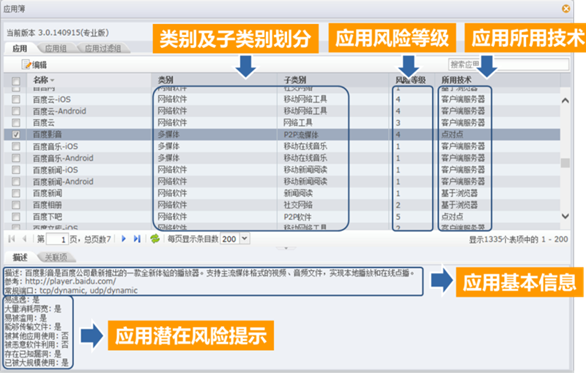Image resolution: width=586 pixels, height=373 pixels.
Task: Switch to the 应用过滤组 tab
Action: (x=102, y=49)
